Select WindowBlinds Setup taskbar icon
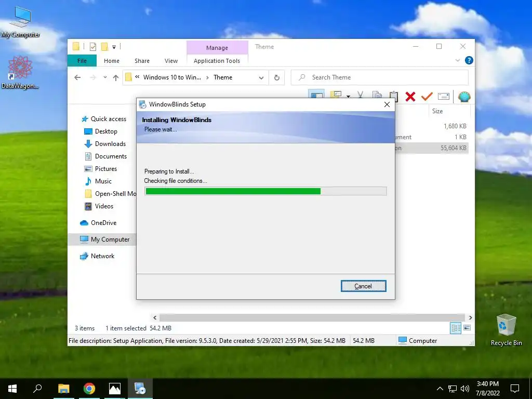 coord(140,389)
